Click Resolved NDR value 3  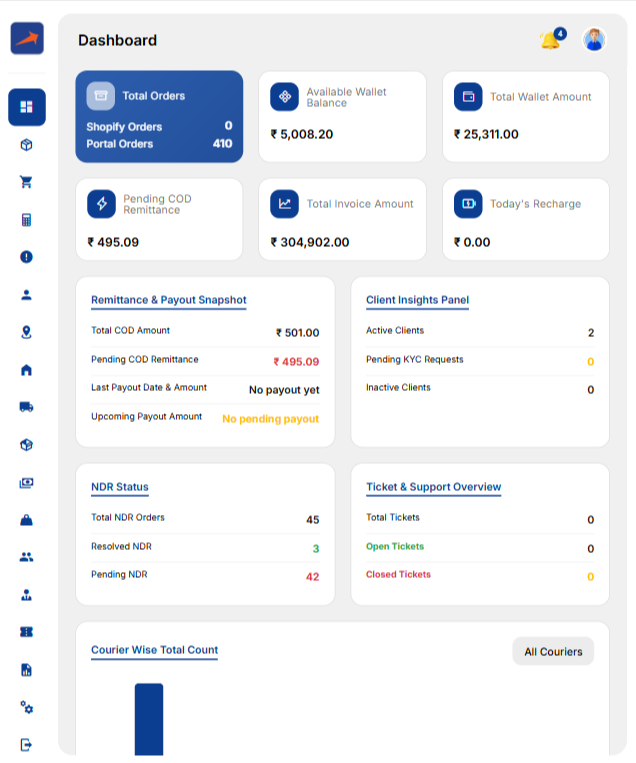(316, 548)
